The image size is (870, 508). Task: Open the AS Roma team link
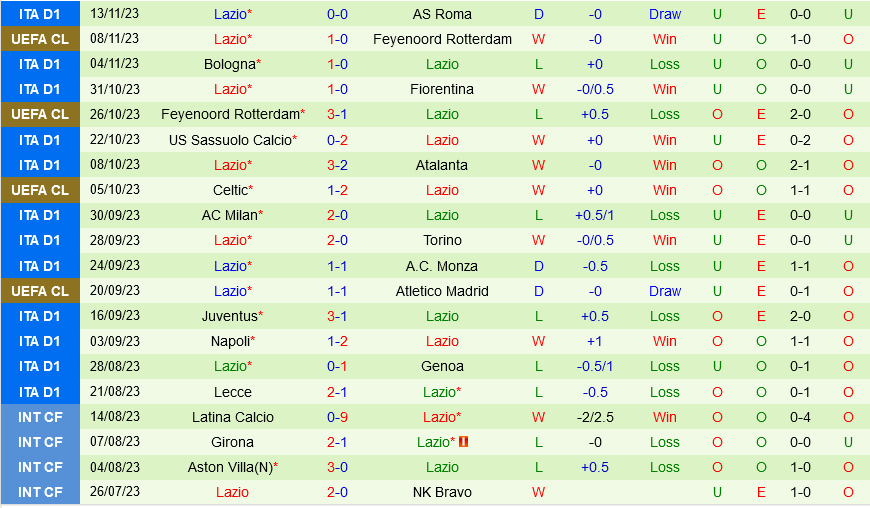click(442, 14)
